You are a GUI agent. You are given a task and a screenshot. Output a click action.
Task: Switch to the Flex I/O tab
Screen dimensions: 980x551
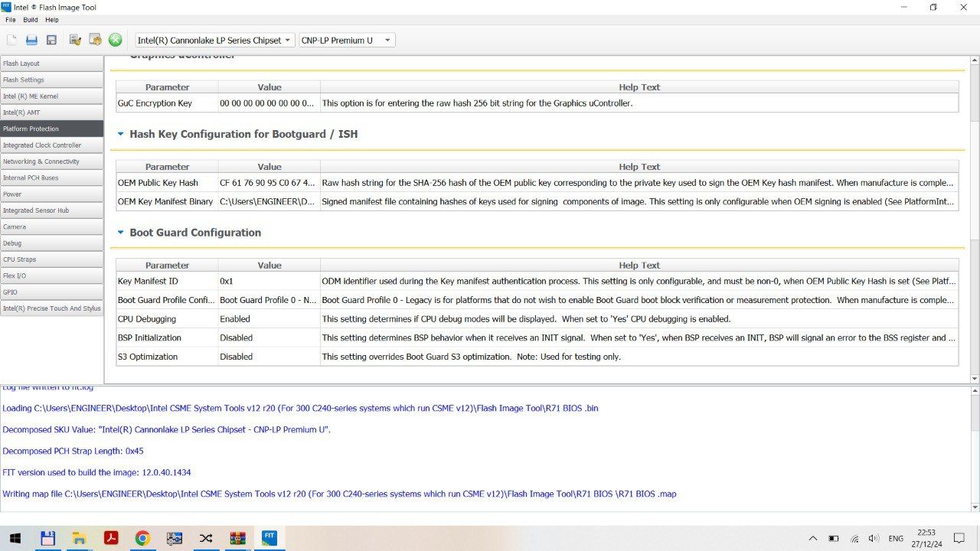click(x=51, y=275)
